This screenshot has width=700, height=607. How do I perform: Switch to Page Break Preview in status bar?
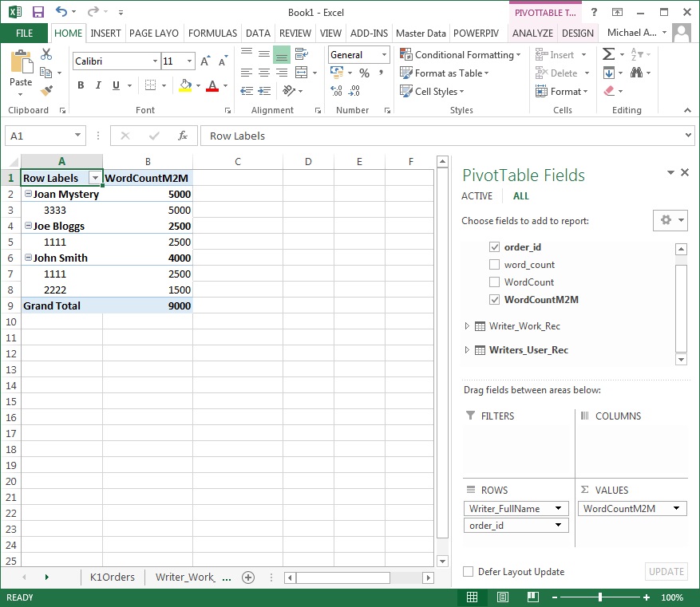533,597
